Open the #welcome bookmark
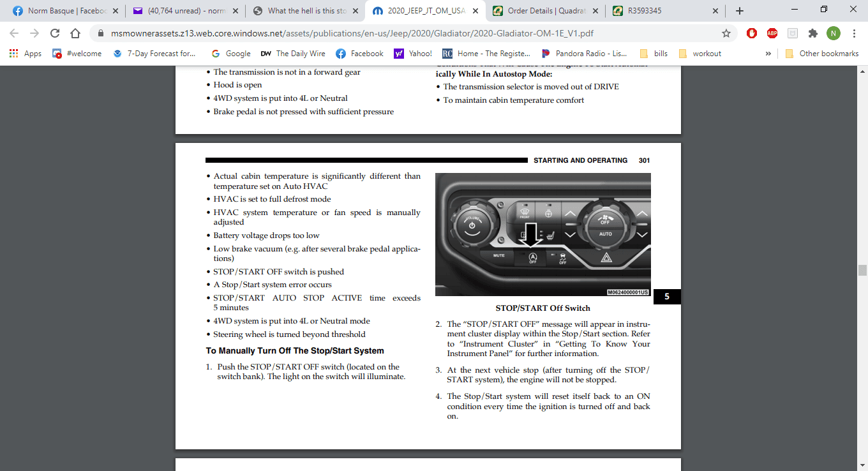This screenshot has width=868, height=471. click(77, 54)
